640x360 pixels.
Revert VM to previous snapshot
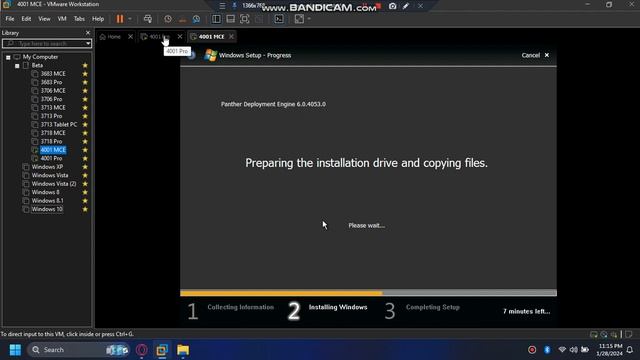pyautogui.click(x=182, y=19)
